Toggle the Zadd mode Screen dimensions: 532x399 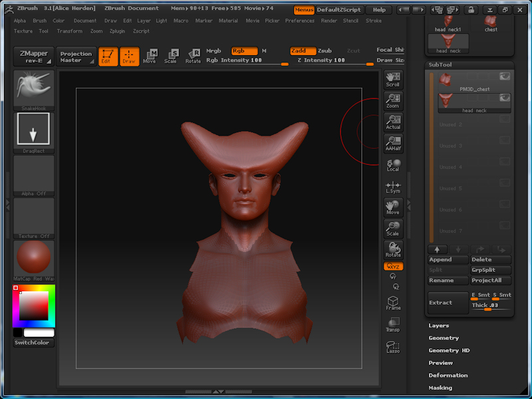click(303, 51)
